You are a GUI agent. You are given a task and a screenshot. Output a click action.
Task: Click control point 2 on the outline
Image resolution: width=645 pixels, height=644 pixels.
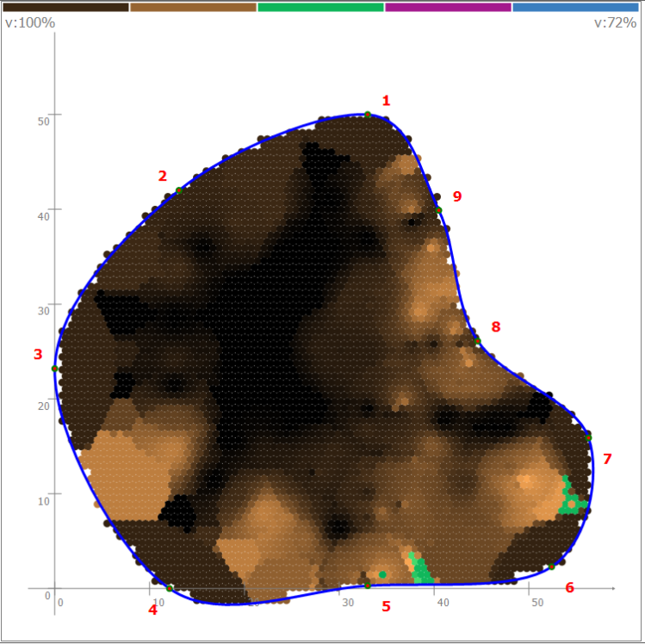point(179,190)
